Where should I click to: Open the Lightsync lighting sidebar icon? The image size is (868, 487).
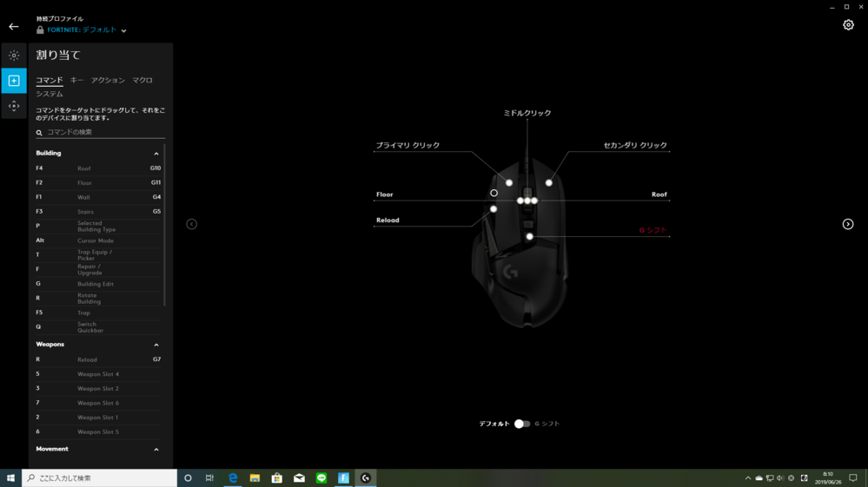click(14, 56)
